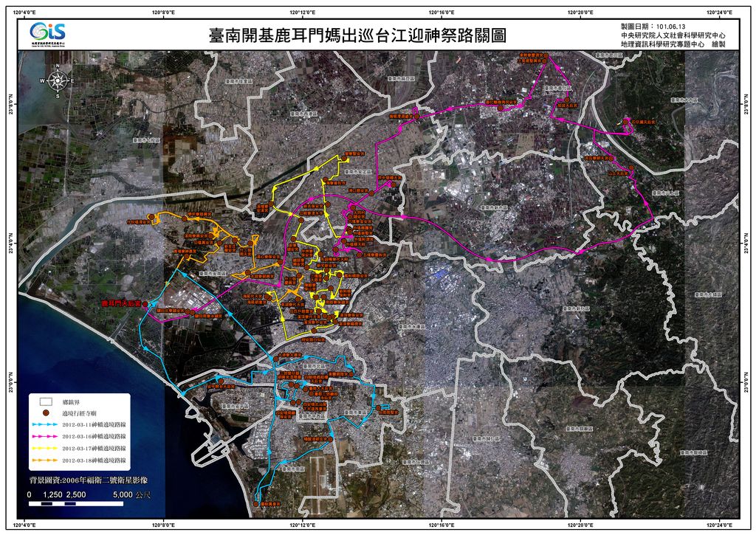Click the 120°16'0"E label on top border
Screen dimensions: 756x535
[442, 11]
